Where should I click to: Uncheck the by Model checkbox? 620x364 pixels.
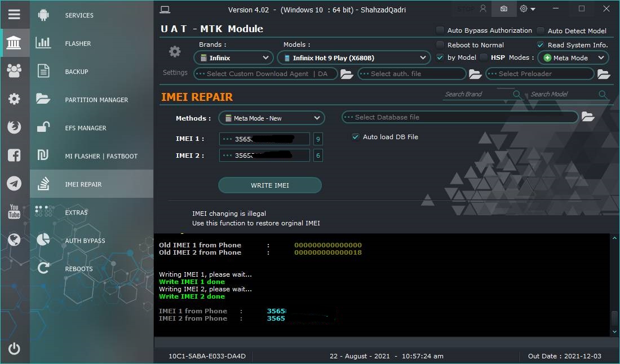click(x=440, y=57)
